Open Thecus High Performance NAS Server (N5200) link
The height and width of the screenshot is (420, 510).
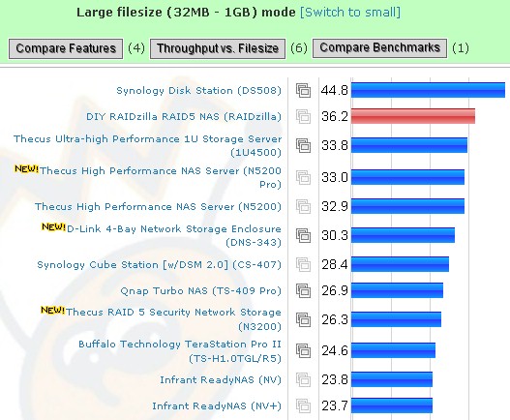pyautogui.click(x=158, y=206)
